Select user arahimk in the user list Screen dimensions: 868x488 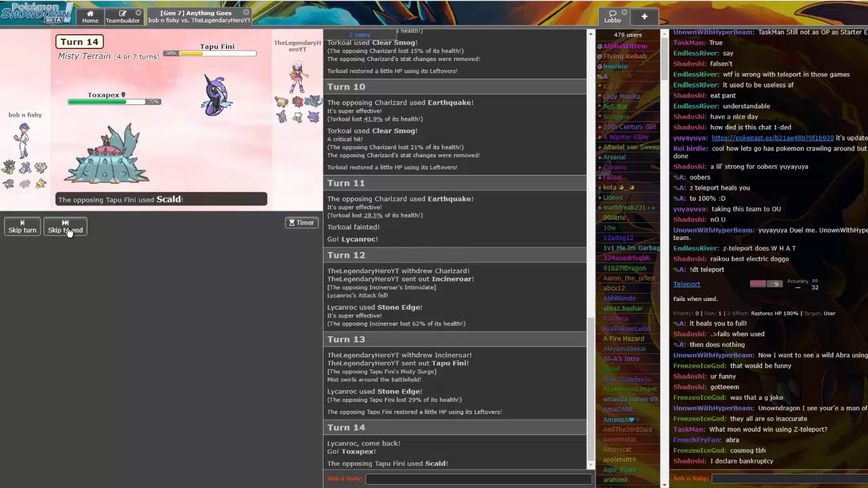click(615, 480)
